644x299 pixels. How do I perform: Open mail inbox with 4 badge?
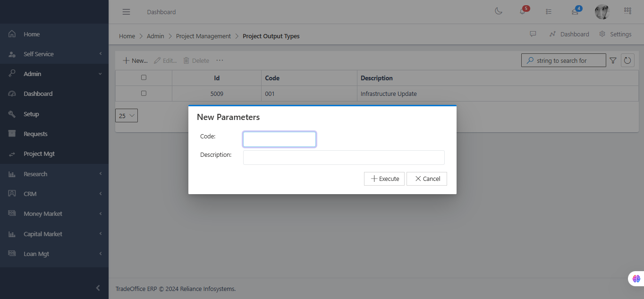click(575, 12)
